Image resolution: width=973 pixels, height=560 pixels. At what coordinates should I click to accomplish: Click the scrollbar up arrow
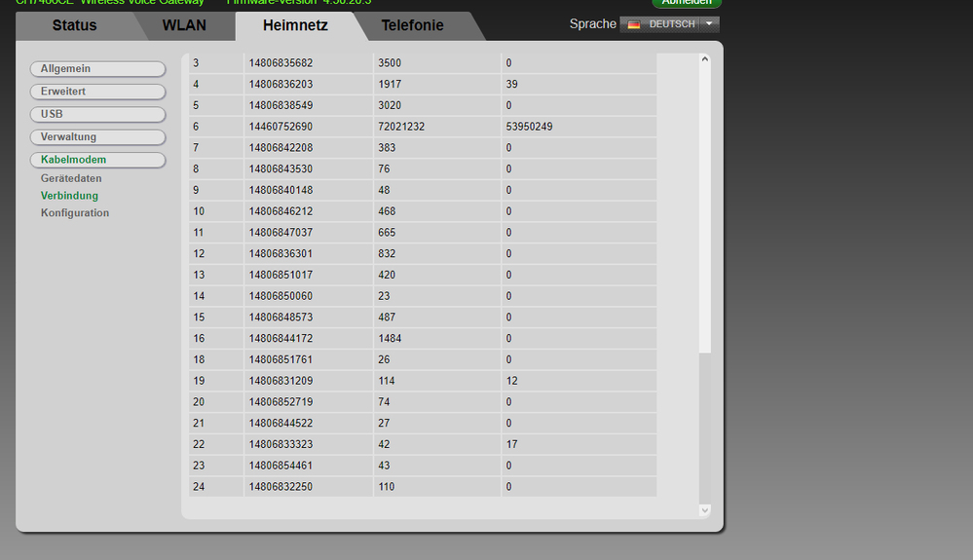point(705,58)
